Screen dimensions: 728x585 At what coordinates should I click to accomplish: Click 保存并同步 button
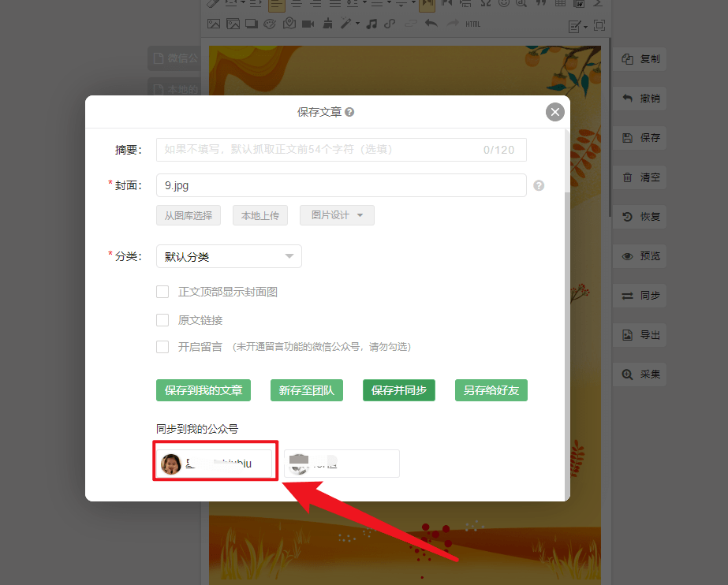pos(399,390)
